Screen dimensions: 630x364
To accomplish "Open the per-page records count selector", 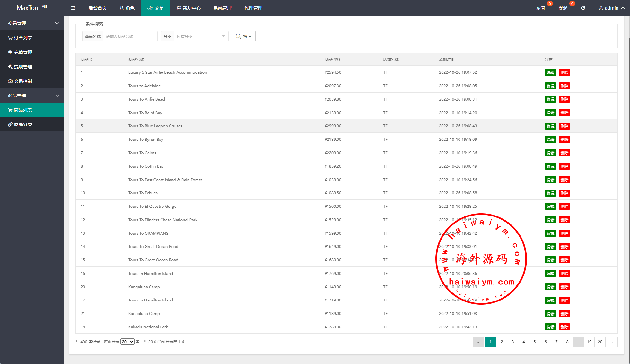I will 127,342.
